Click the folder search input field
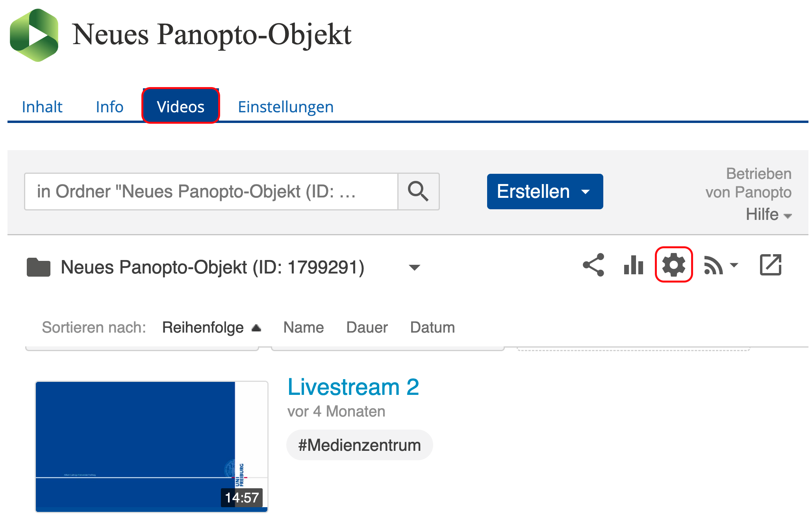Screen dimensions: 812x519 (x=211, y=192)
